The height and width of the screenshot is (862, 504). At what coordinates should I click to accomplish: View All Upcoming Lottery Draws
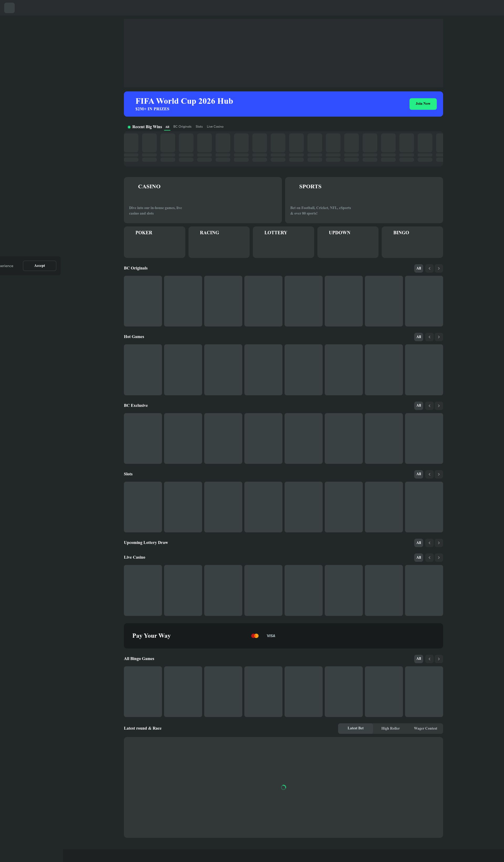coord(418,543)
